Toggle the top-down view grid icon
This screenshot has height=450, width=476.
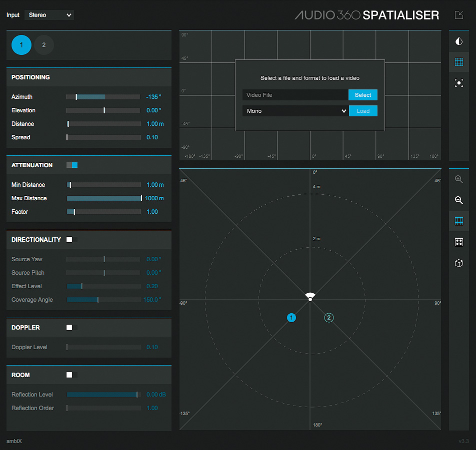[458, 221]
